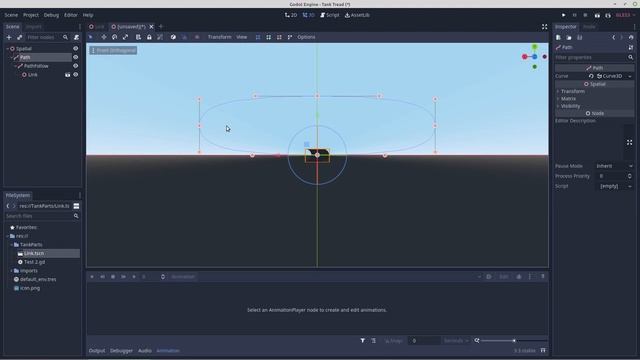The image size is (640, 360).
Task: Click the delete curve point icon
Action: tap(279, 37)
